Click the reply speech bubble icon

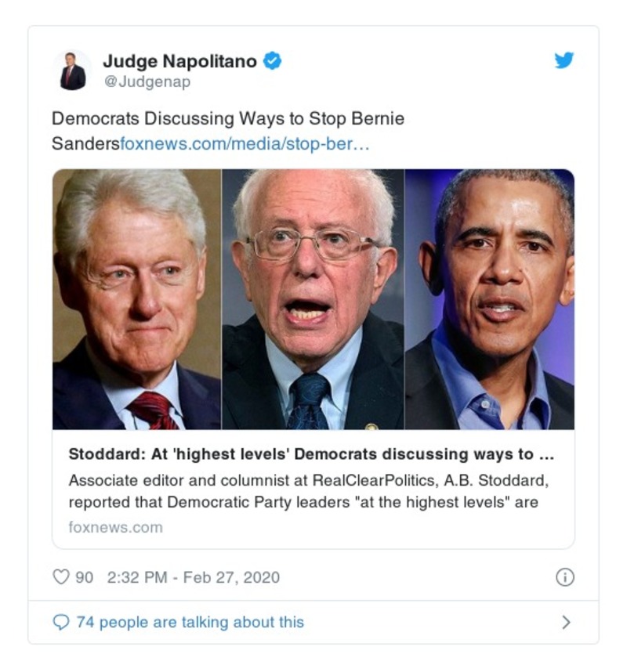[x=61, y=622]
